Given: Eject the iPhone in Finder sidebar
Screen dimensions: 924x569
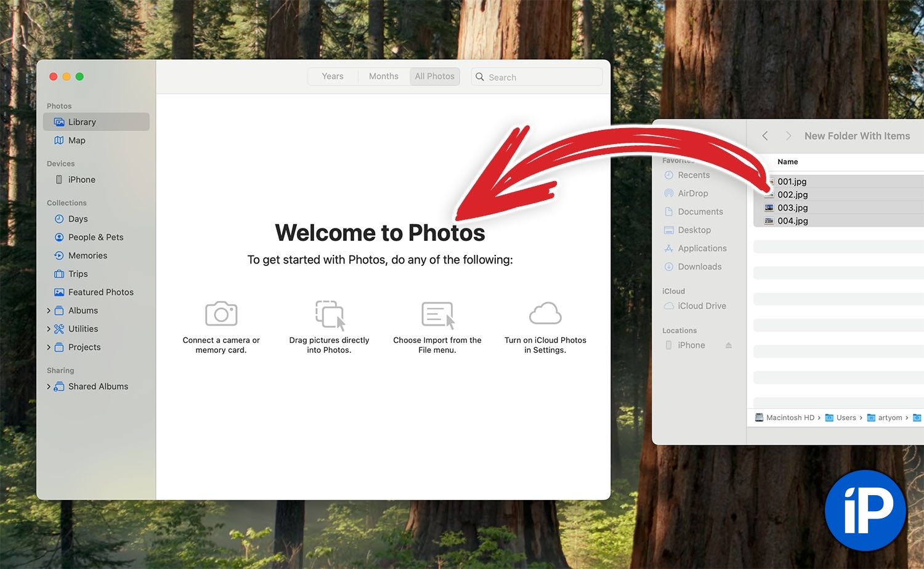Looking at the screenshot, I should click(x=729, y=345).
